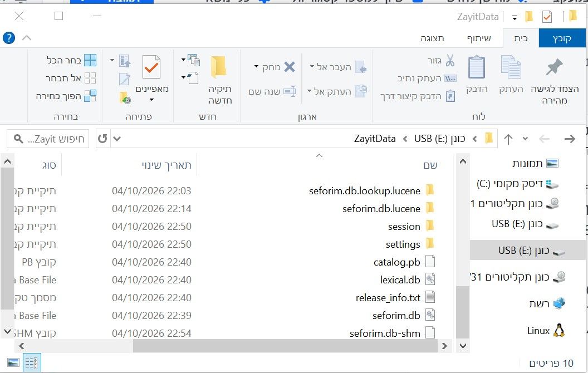The image size is (588, 373).
Task: Open recent locations dropdown
Action: [525, 139]
